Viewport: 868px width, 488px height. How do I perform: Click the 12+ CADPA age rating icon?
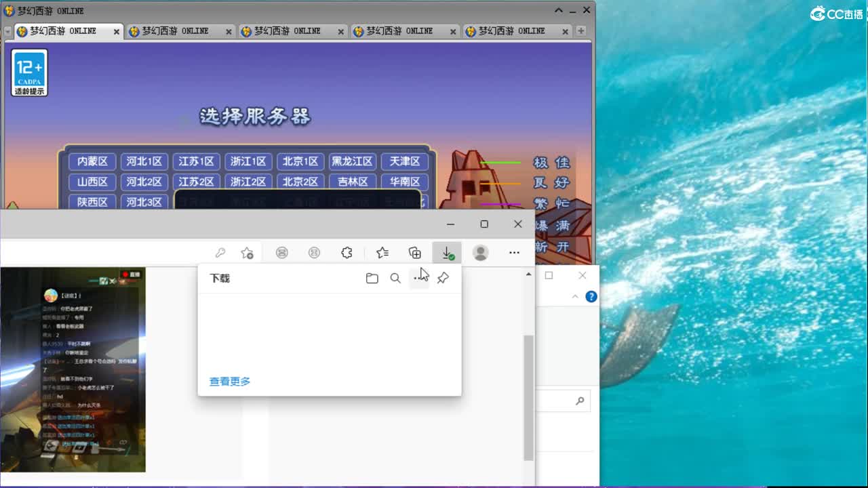30,73
